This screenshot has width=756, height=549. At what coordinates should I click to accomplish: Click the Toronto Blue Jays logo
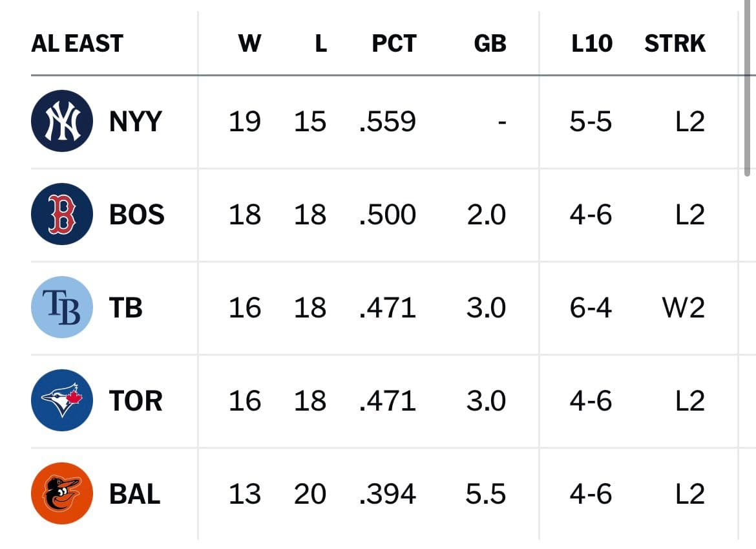click(63, 400)
